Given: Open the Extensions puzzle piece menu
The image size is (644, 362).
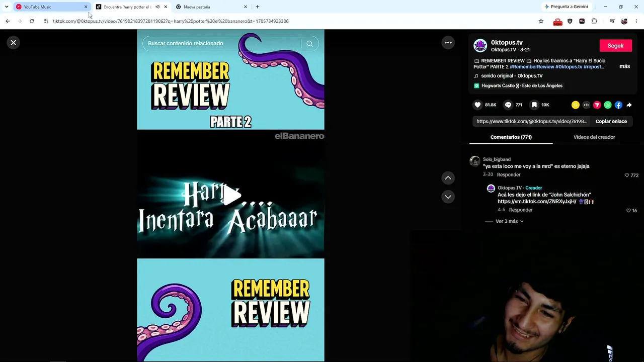Looking at the screenshot, I should (x=594, y=21).
